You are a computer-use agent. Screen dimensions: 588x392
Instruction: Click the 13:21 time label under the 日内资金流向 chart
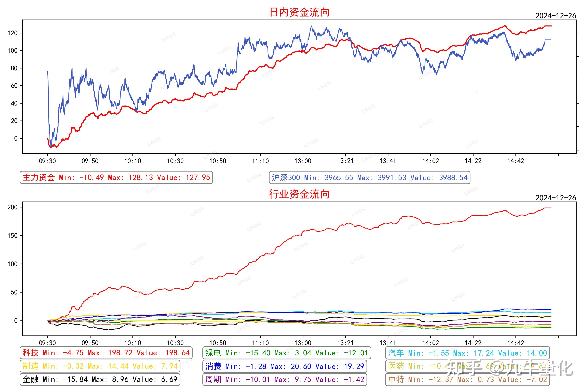pos(345,161)
